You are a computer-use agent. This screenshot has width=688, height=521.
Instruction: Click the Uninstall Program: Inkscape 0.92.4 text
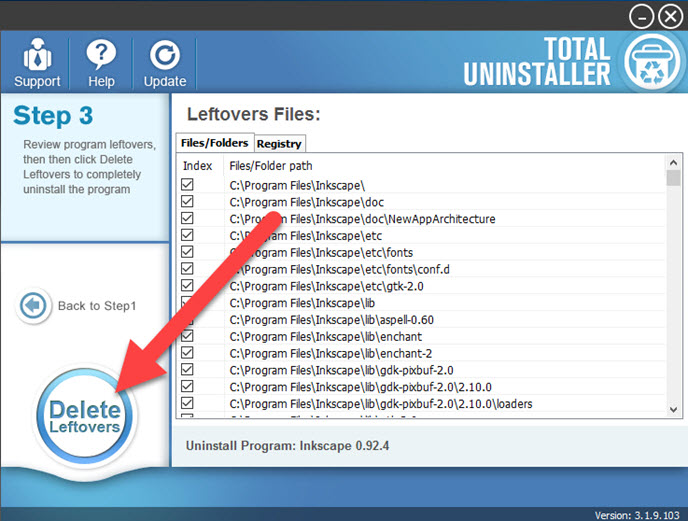(x=287, y=446)
